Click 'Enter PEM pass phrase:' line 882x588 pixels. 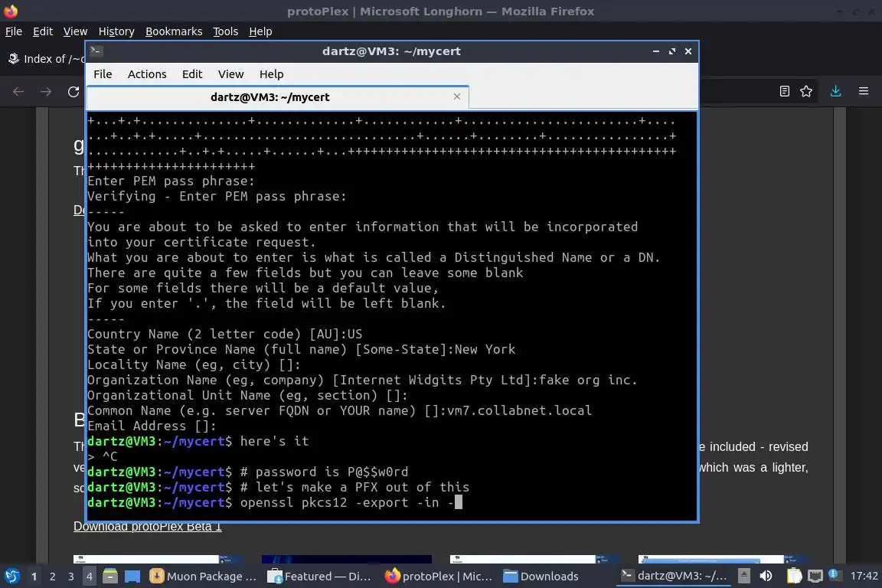coord(171,181)
